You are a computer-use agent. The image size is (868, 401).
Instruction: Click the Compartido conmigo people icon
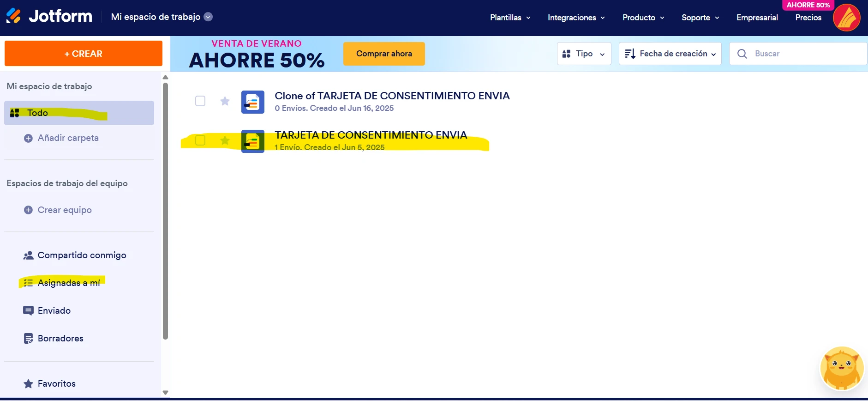tap(28, 255)
